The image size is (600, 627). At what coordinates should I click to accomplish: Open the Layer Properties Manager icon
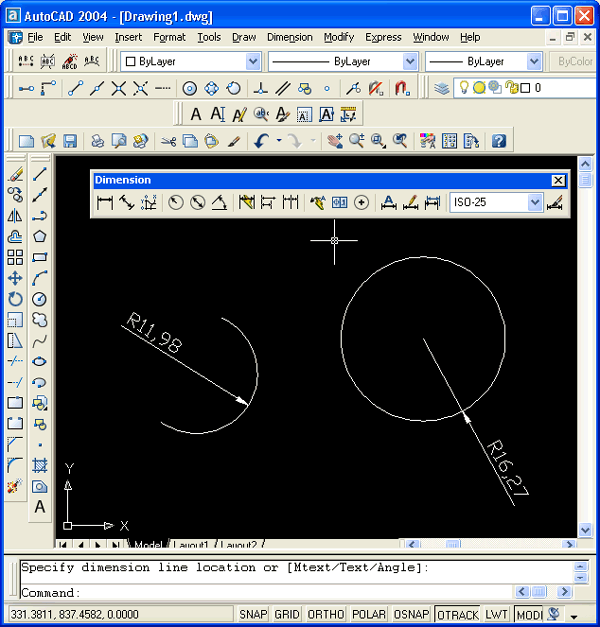[x=442, y=88]
